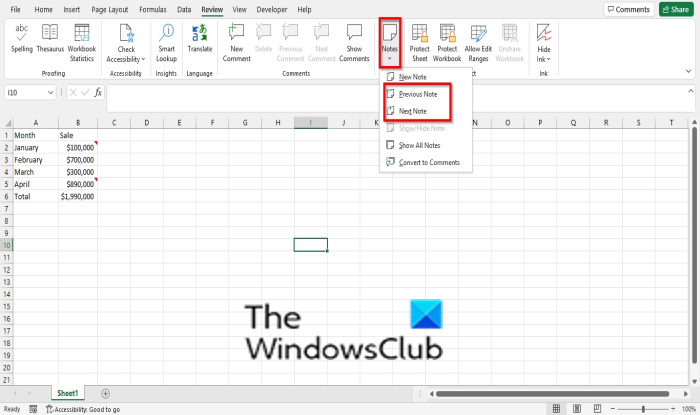
Task: Switch to Page Break Preview icon
Action: [x=597, y=408]
